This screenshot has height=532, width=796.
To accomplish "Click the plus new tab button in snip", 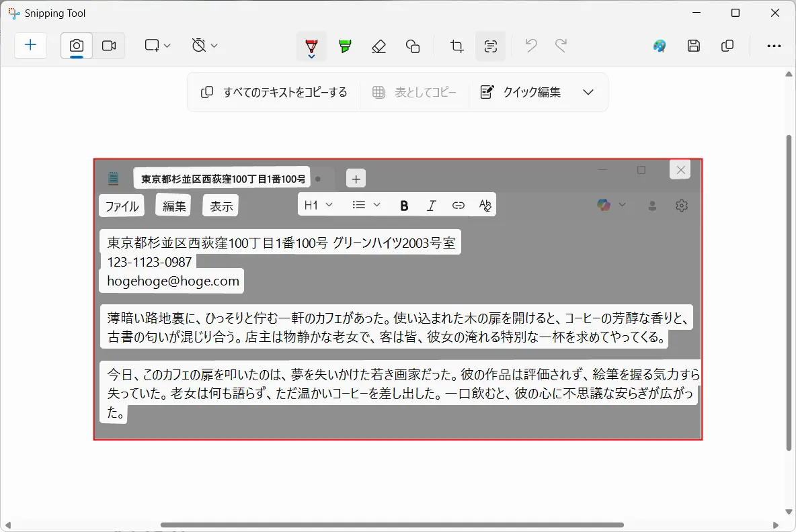I will (356, 179).
